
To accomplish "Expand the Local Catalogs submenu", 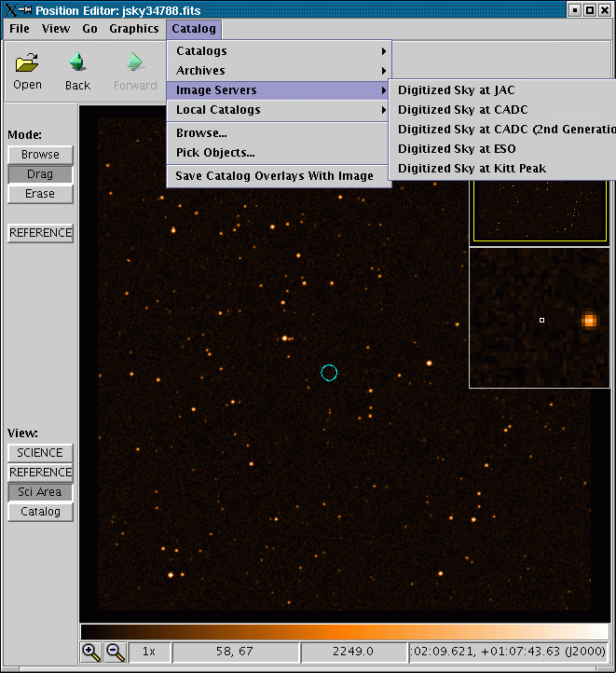I will click(279, 110).
